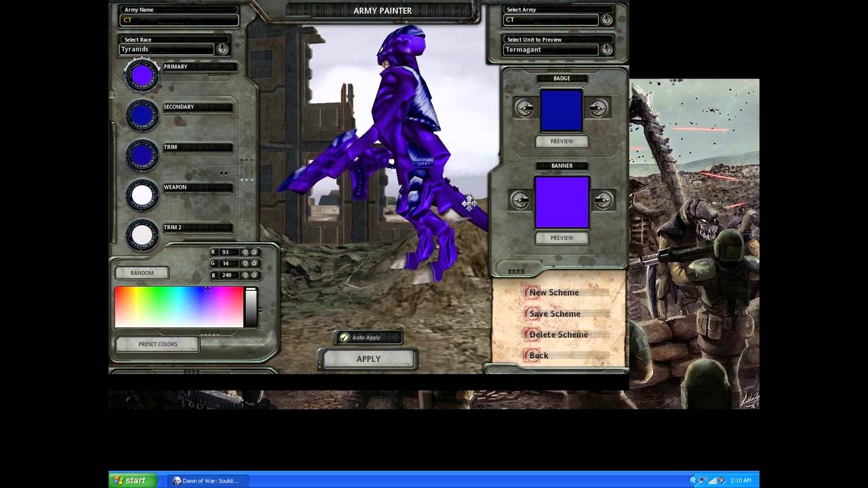This screenshot has height=488, width=868.
Task: Click the G value field showing 14
Action: (229, 263)
